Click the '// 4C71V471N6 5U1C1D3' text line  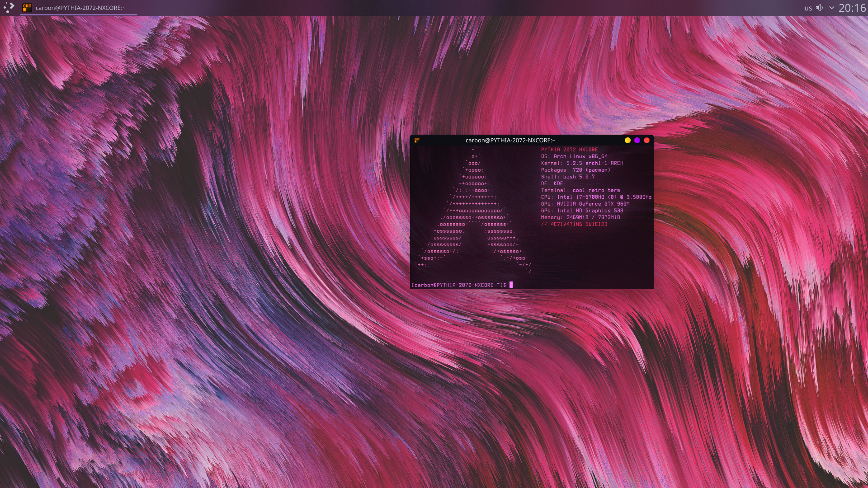point(574,224)
